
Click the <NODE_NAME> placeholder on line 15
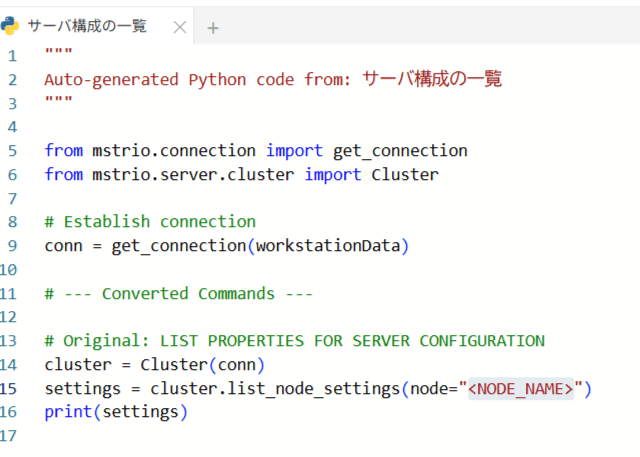521,388
